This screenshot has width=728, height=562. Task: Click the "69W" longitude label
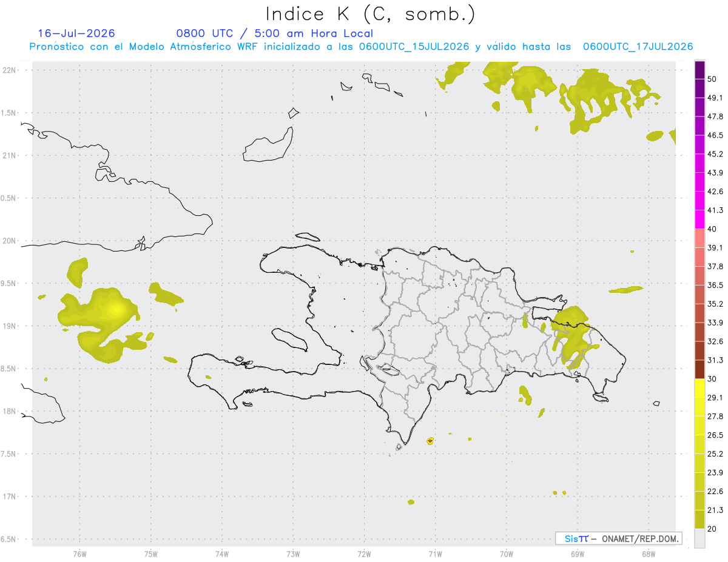click(577, 554)
